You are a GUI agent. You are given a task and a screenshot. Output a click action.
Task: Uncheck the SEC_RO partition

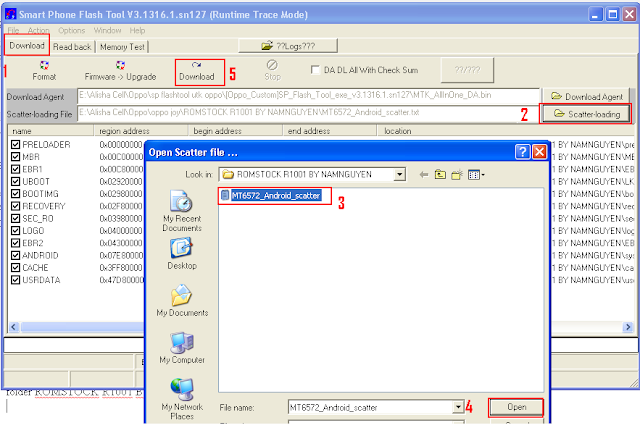[16, 218]
